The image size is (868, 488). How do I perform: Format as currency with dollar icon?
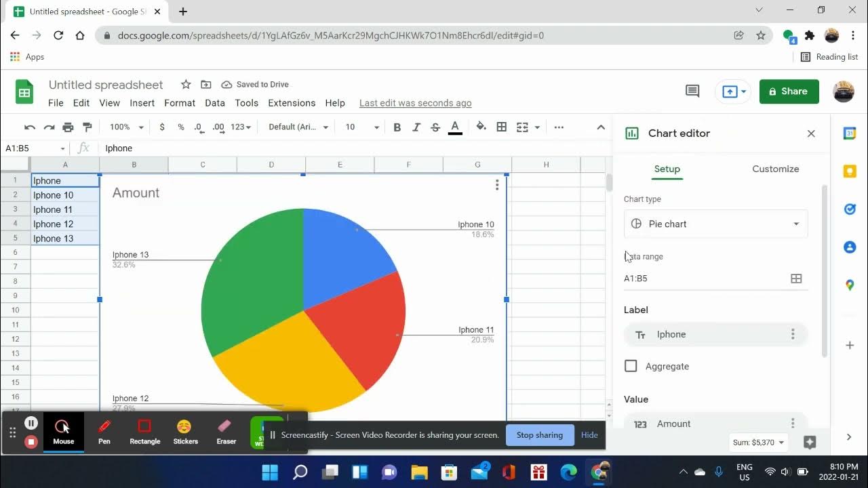click(x=162, y=127)
